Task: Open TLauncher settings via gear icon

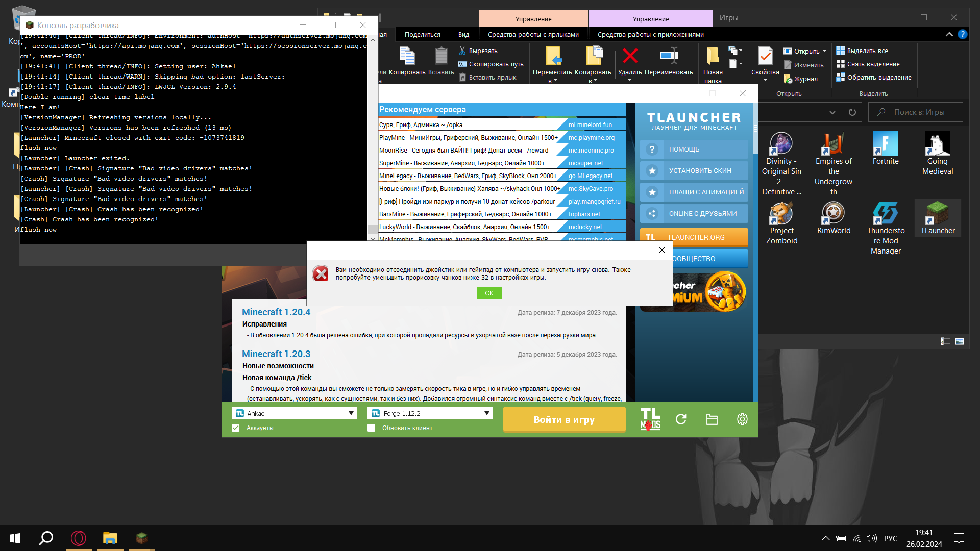Action: (742, 419)
